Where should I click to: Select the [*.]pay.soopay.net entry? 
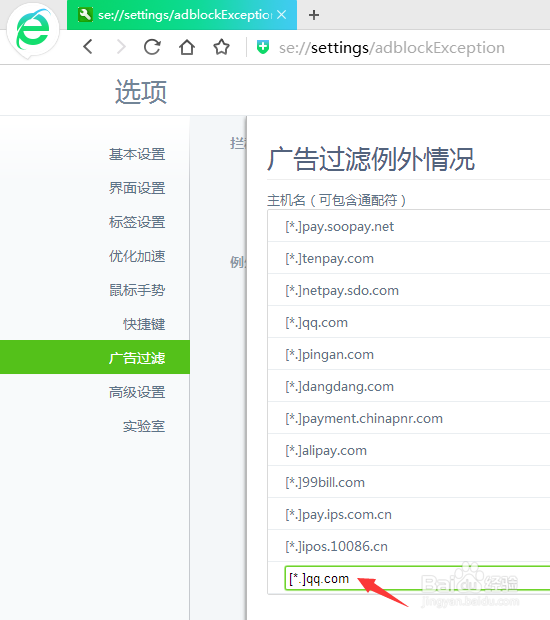click(409, 226)
